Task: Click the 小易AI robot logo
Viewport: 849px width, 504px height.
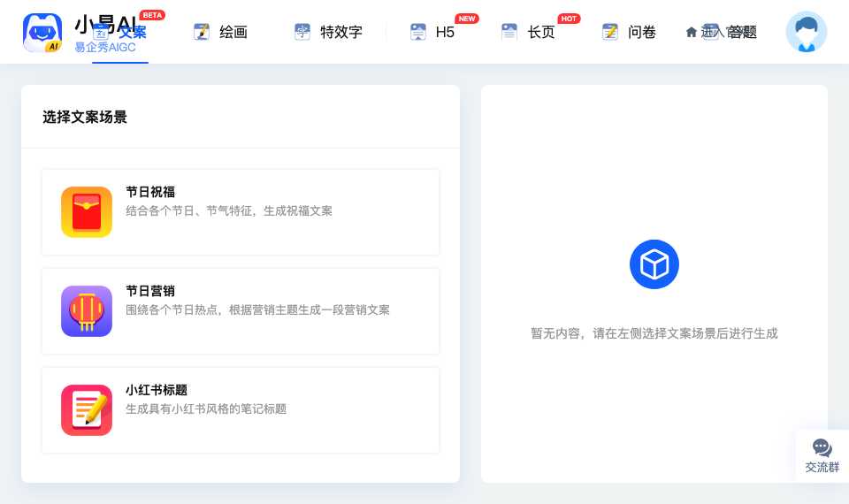Action: coord(42,33)
